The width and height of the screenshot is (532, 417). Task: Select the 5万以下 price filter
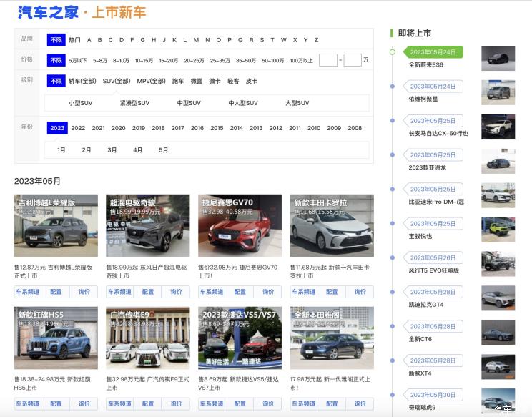(78, 60)
